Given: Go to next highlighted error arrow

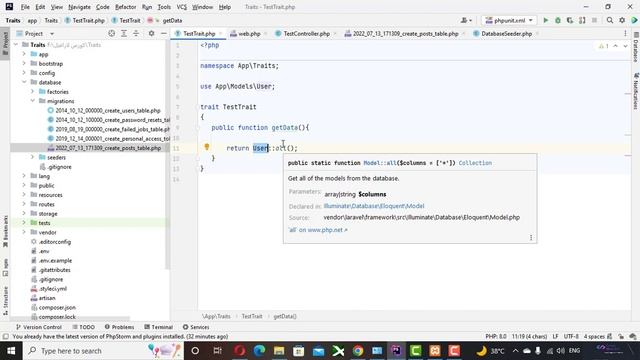Looking at the screenshot, I should [x=625, y=46].
